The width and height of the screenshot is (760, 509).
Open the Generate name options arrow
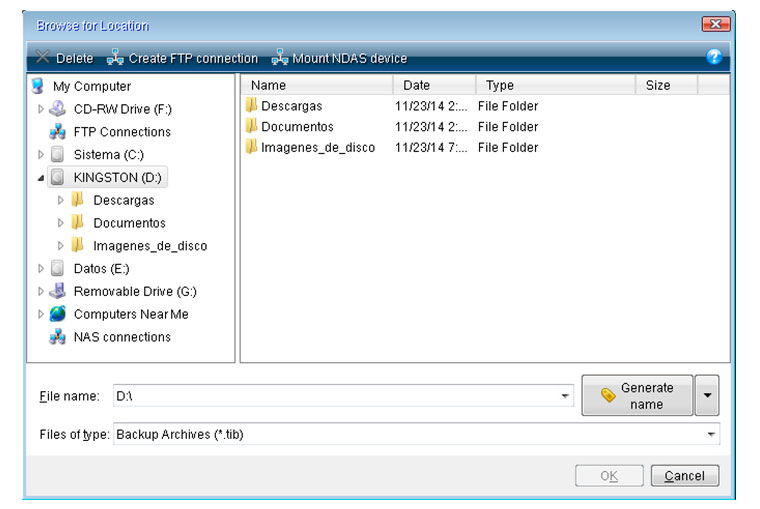[x=707, y=395]
